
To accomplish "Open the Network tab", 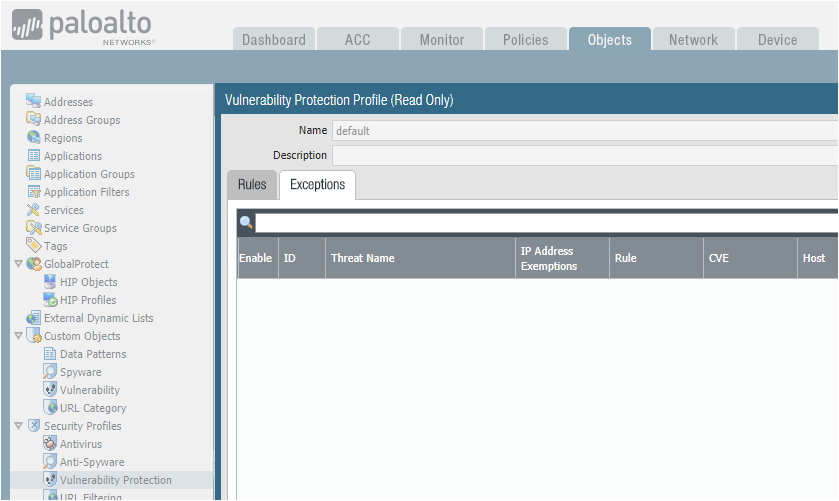I will (693, 39).
